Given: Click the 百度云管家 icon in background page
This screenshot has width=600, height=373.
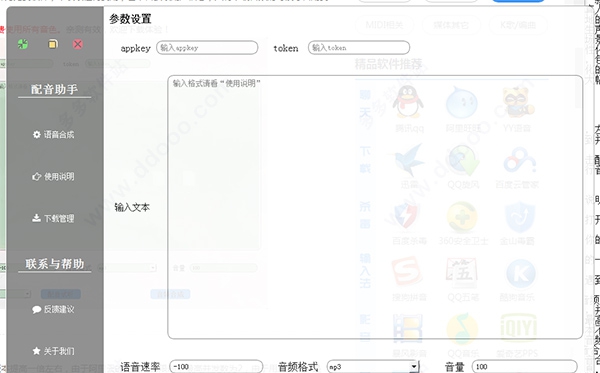Looking at the screenshot, I should (519, 160).
